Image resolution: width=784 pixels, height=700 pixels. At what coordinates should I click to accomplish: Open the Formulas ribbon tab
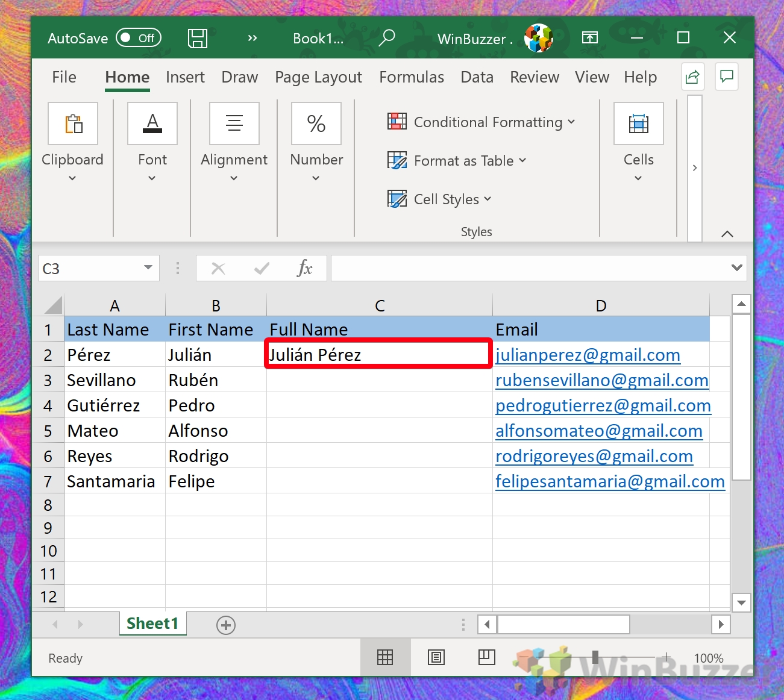click(x=412, y=77)
